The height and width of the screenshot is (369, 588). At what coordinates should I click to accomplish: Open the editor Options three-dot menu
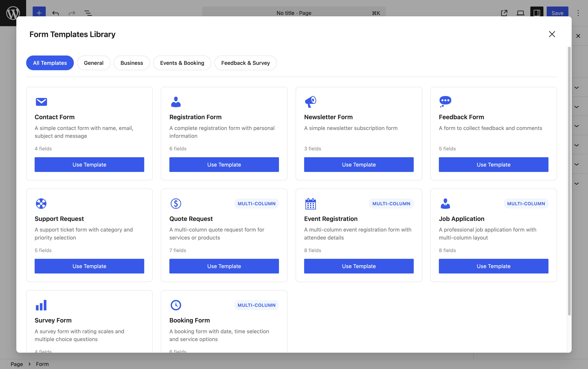pyautogui.click(x=578, y=13)
